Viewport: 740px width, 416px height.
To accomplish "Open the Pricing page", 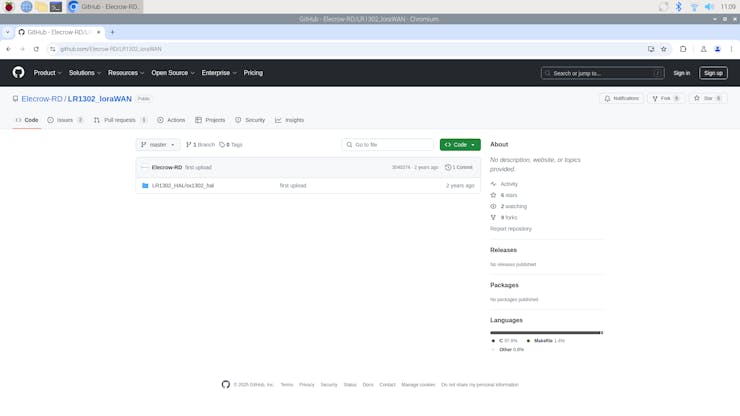I will 253,73.
